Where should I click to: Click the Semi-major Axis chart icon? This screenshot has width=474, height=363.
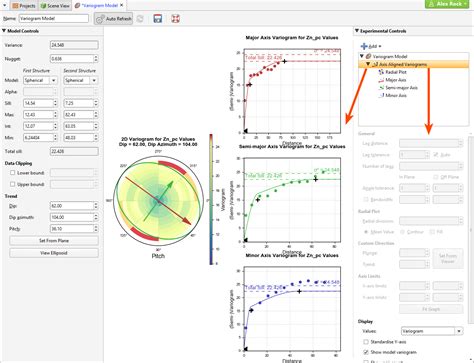pos(381,88)
